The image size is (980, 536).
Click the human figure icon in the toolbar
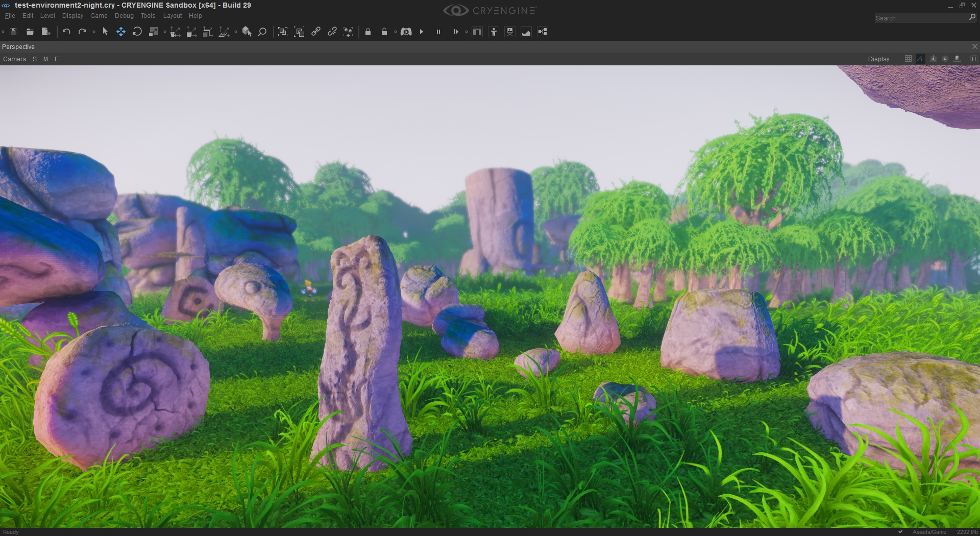coord(494,32)
